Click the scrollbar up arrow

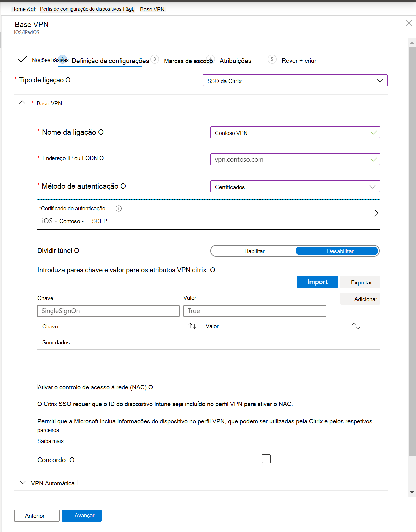[x=412, y=43]
